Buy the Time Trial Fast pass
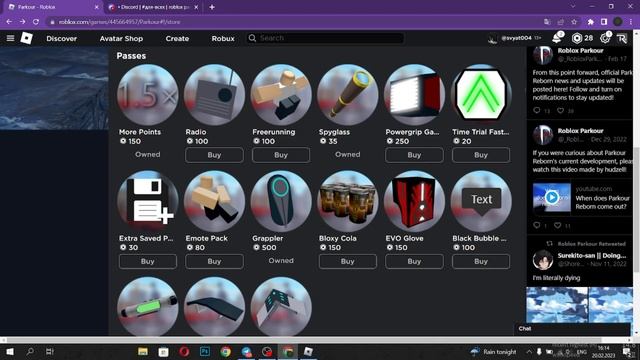Viewport: 640px width, 360px height. tap(481, 155)
